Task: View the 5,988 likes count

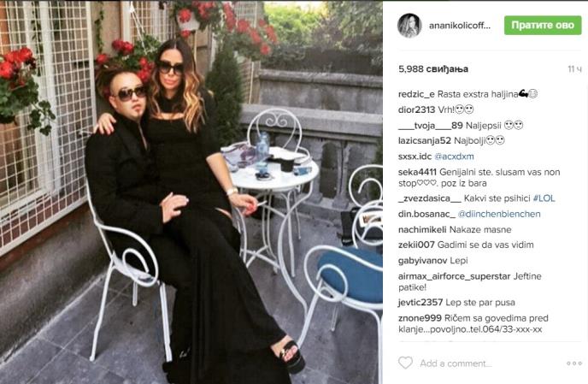Action: [433, 69]
